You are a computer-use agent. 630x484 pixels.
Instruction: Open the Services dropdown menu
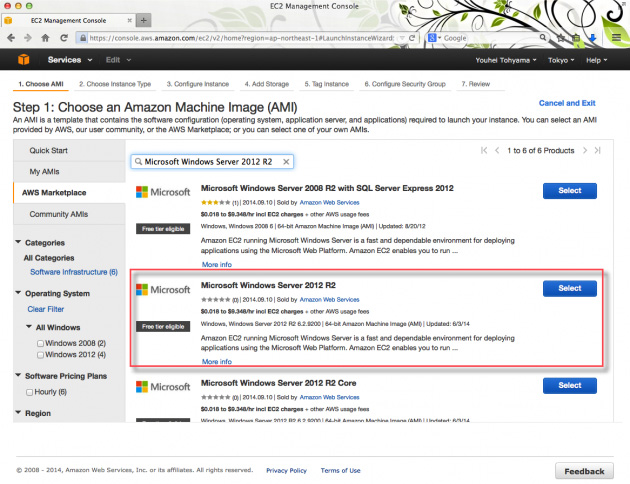[70, 60]
